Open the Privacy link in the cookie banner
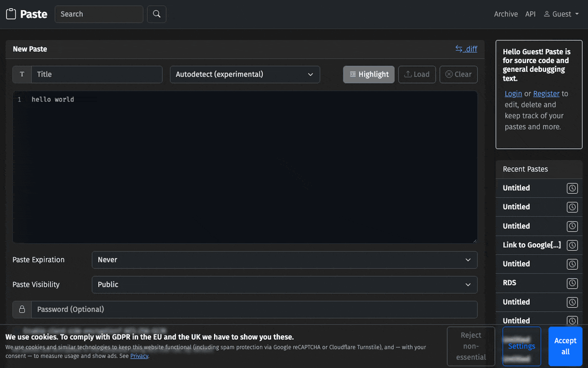This screenshot has height=368, width=588. tap(139, 356)
